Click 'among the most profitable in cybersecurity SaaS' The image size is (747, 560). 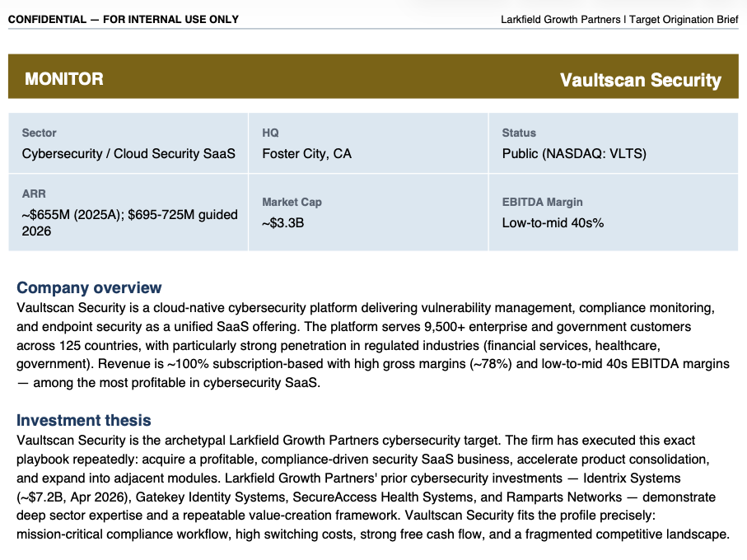[x=175, y=383]
